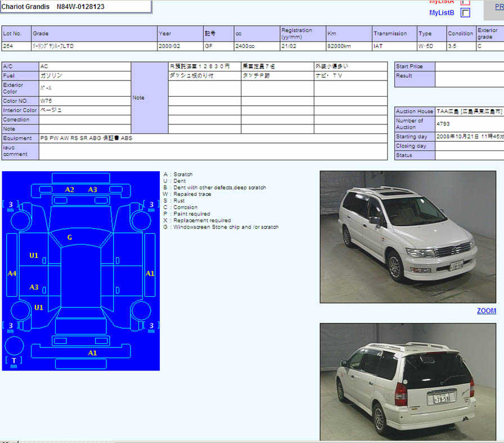This screenshot has width=504, height=443.
Task: Click the vehicle damage diagram
Action: tap(80, 271)
